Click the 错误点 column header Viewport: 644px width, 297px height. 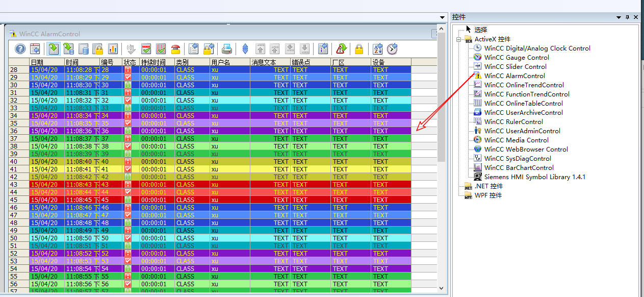[x=311, y=62]
